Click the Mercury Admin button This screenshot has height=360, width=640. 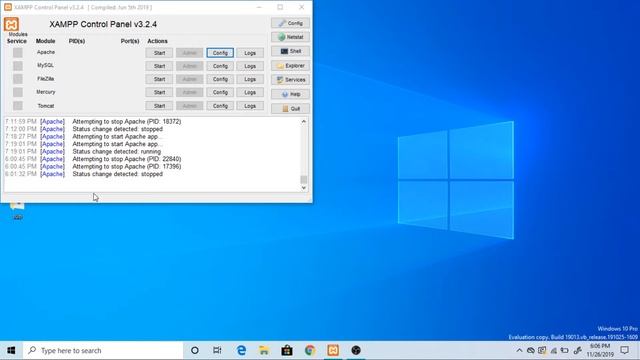tap(189, 92)
